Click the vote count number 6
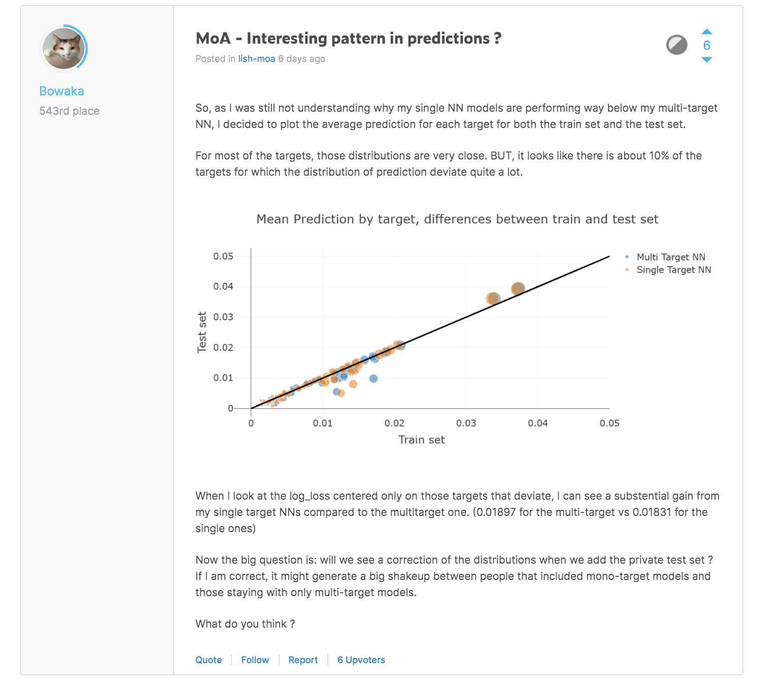The height and width of the screenshot is (683, 784). click(x=706, y=46)
